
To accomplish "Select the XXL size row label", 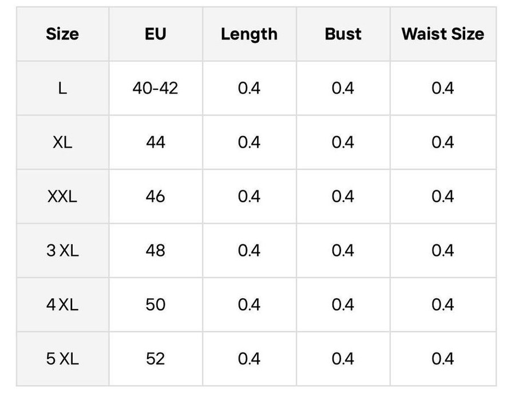I will (62, 196).
